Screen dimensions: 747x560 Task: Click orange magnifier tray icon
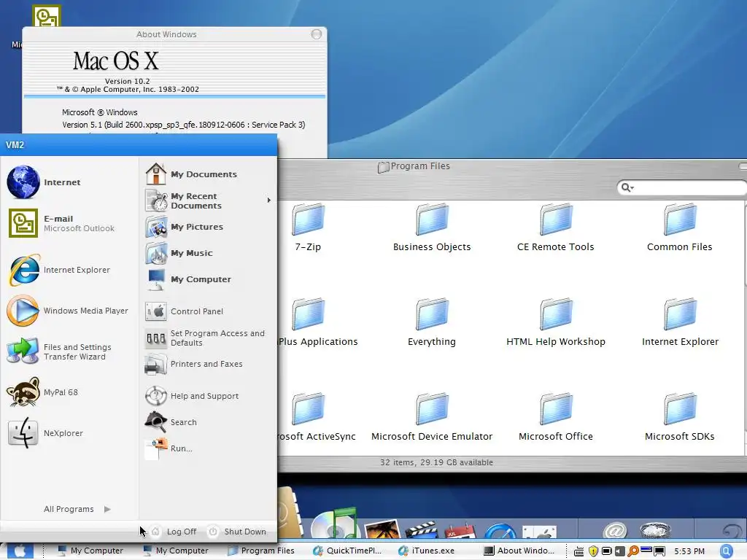tap(633, 551)
